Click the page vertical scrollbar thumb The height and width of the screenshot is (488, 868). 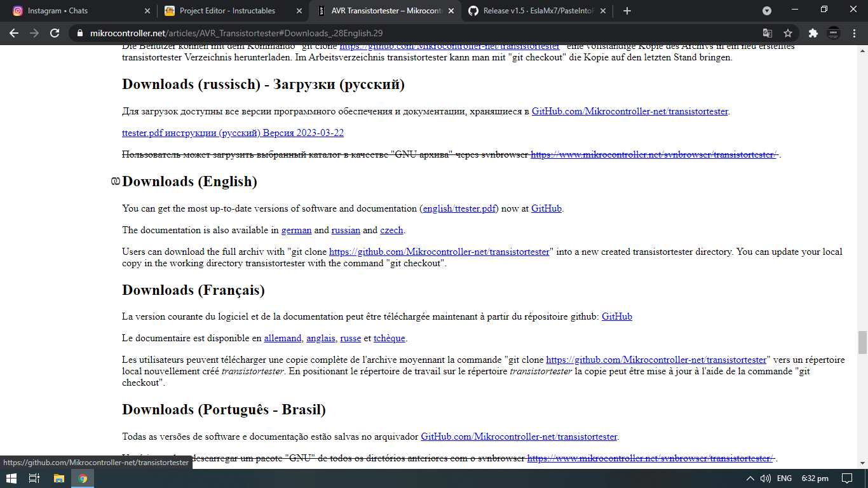pyautogui.click(x=862, y=342)
